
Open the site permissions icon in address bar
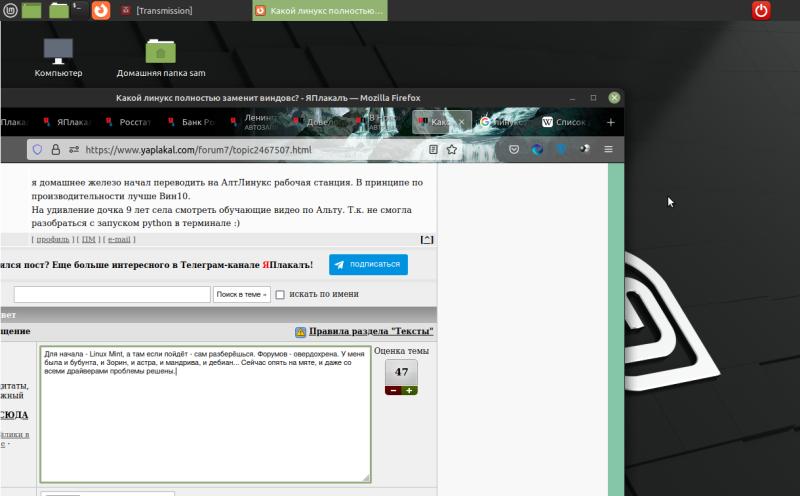click(74, 150)
